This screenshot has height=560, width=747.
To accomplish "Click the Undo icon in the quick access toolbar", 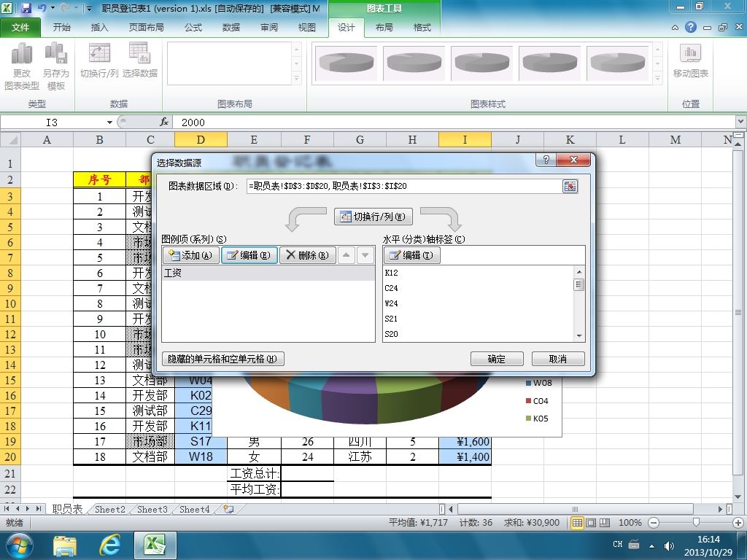I will [x=42, y=8].
